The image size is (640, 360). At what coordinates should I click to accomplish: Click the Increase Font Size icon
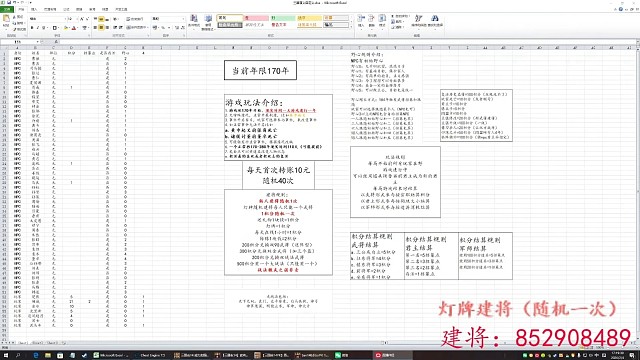click(82, 19)
